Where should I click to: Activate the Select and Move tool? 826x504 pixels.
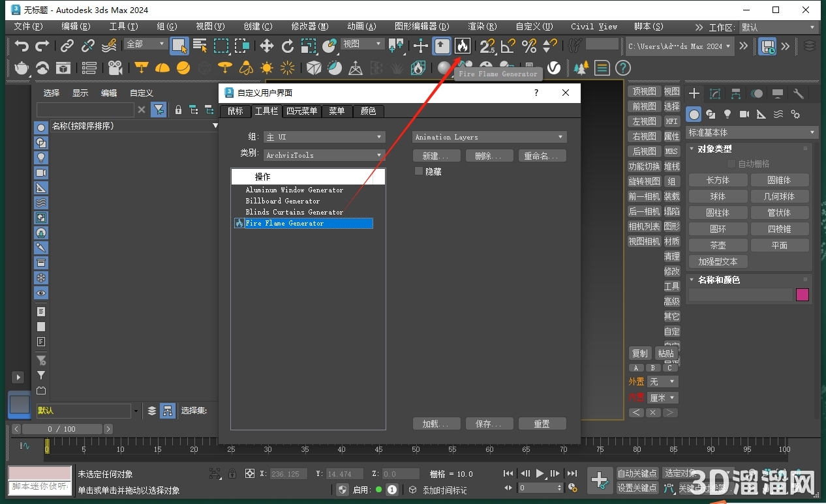coord(267,46)
